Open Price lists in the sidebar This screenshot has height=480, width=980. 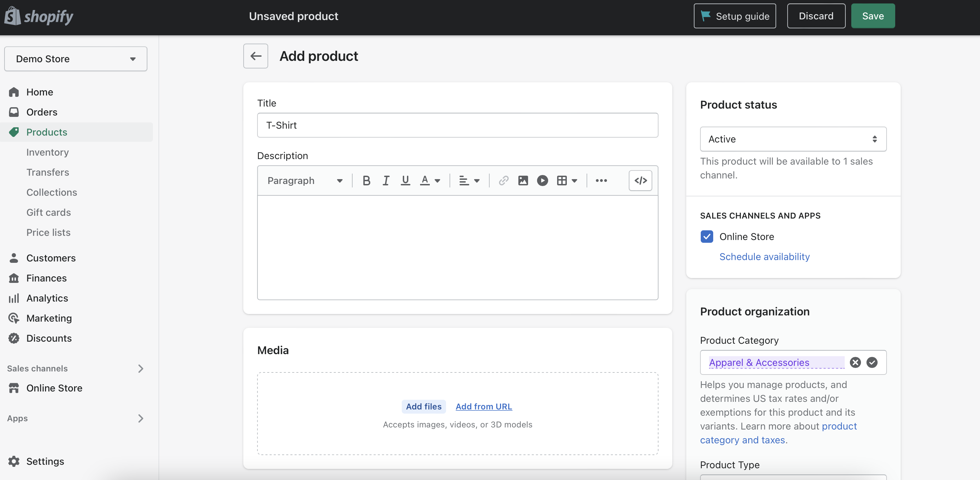[x=48, y=233]
